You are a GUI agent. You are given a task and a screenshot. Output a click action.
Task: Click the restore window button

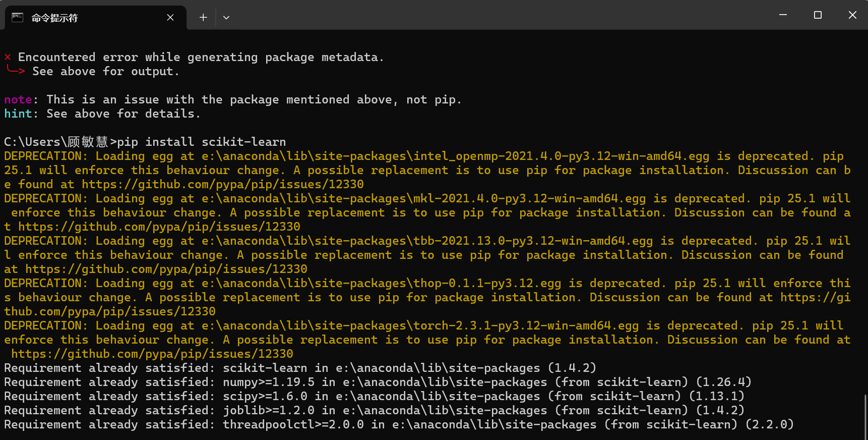(x=817, y=15)
